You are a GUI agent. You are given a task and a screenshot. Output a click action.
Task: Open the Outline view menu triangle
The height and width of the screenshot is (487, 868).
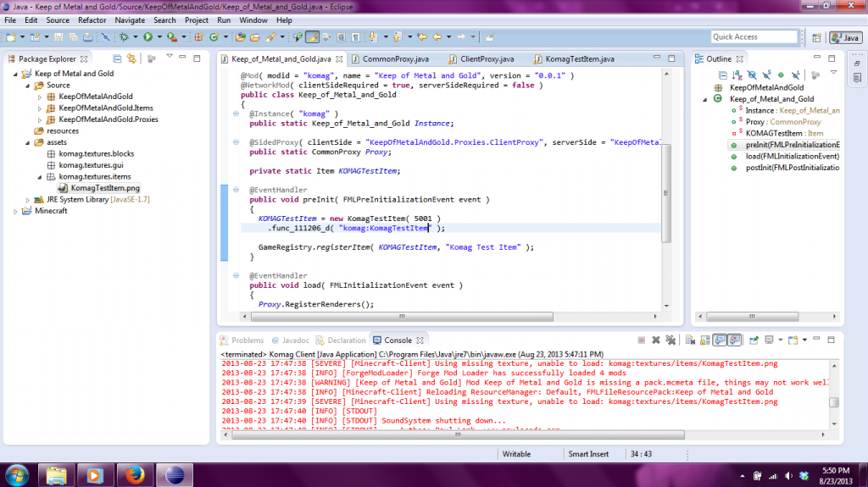click(x=833, y=73)
